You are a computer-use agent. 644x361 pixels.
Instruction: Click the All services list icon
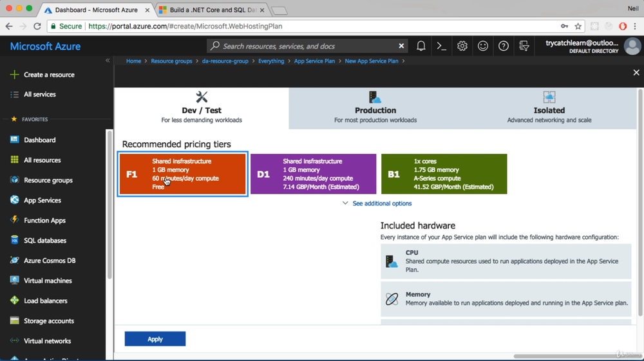(x=14, y=95)
